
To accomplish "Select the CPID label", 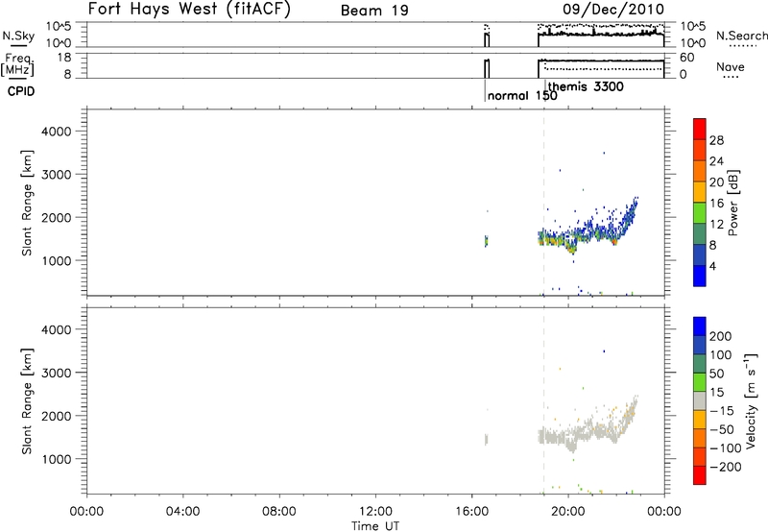I will click(x=21, y=91).
